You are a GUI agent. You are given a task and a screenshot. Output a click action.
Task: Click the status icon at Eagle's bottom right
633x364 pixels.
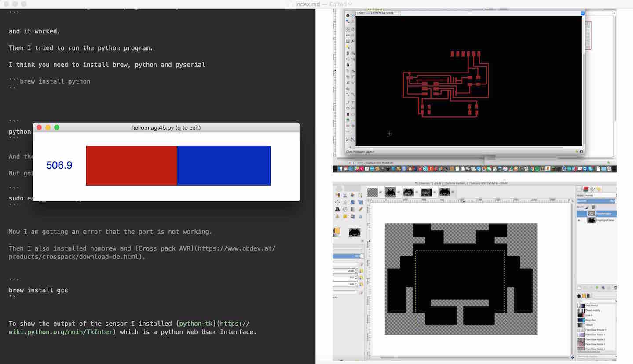pos(581,152)
